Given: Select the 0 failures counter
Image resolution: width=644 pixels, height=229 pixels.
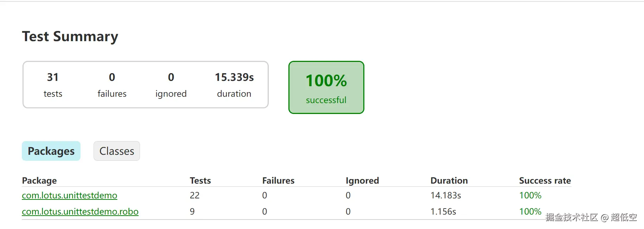Looking at the screenshot, I should pyautogui.click(x=112, y=84).
